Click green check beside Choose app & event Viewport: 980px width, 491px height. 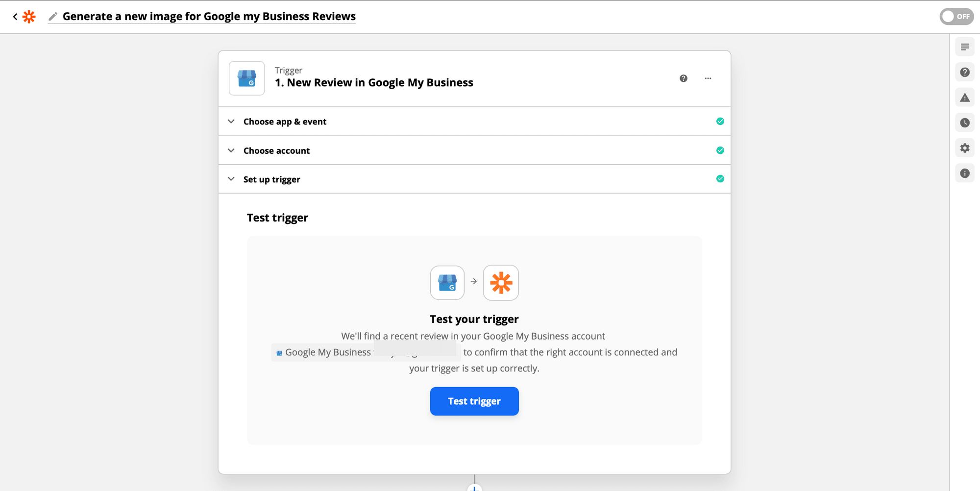pos(720,121)
